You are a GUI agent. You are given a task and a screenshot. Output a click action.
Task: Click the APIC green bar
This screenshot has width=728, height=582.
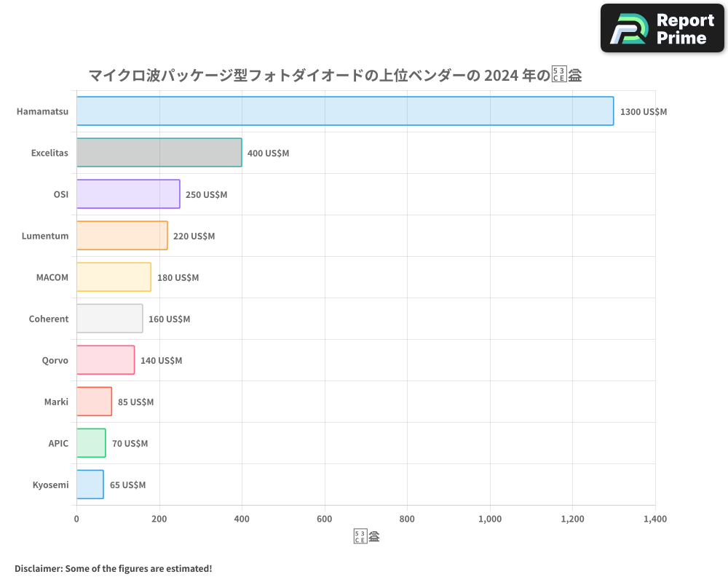pos(90,443)
